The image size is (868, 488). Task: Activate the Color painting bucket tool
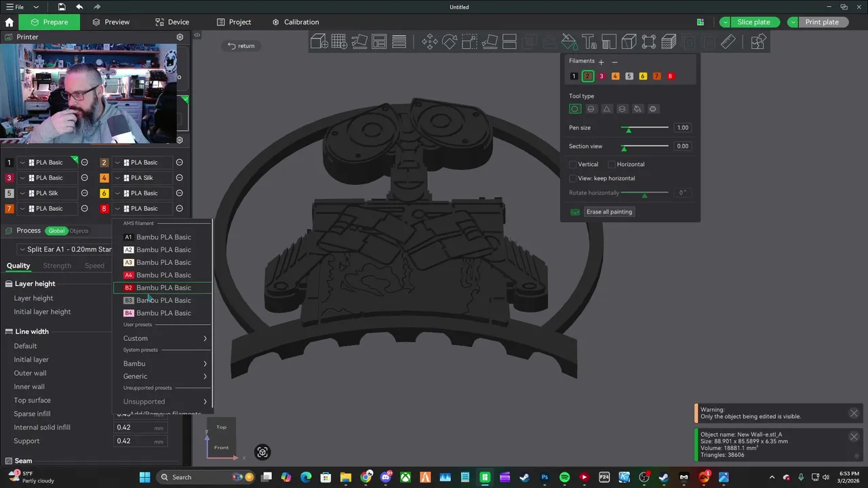click(x=569, y=42)
